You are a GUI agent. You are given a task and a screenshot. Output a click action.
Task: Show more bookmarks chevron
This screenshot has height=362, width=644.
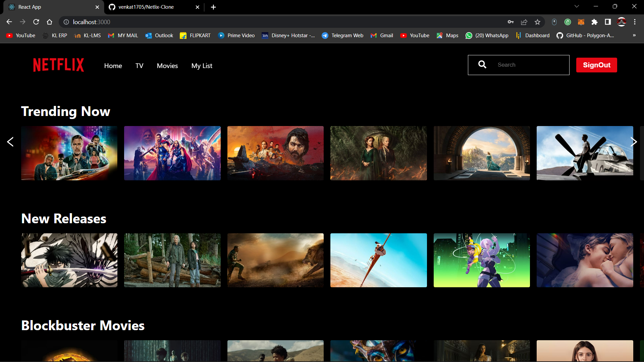pos(634,35)
